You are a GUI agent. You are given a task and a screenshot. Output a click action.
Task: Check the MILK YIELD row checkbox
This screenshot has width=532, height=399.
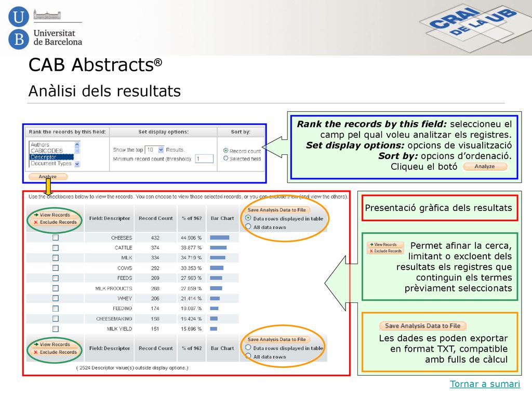click(x=56, y=329)
